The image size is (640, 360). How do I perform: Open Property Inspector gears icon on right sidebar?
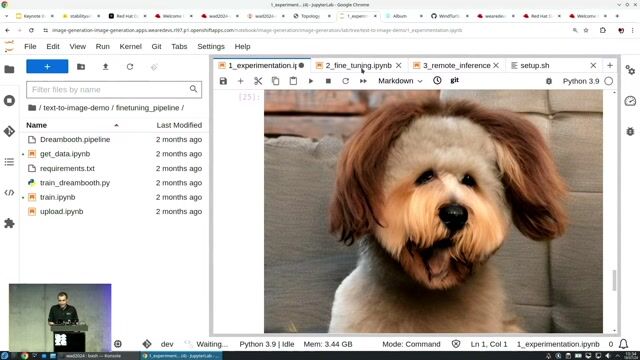630,70
